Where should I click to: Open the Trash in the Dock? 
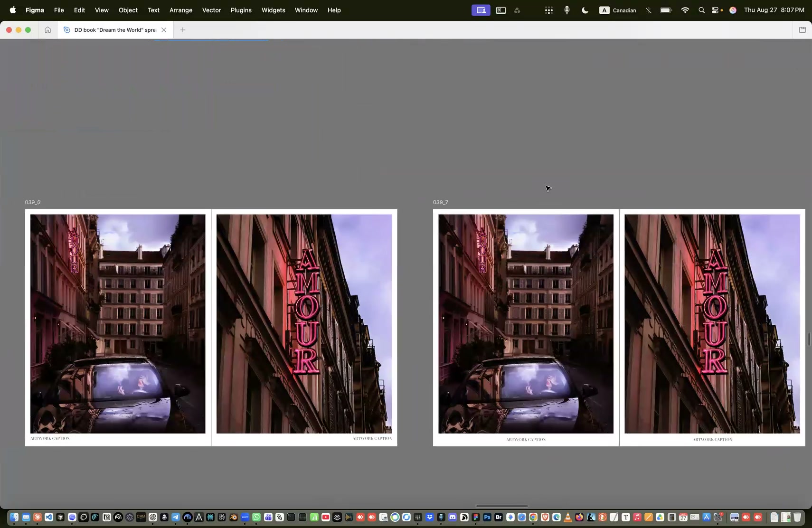click(798, 517)
